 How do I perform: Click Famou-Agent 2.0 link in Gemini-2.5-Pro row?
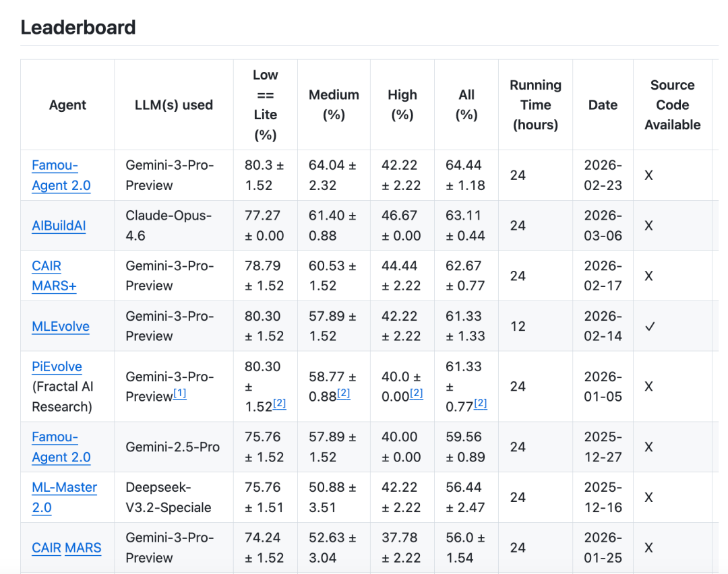tap(61, 447)
